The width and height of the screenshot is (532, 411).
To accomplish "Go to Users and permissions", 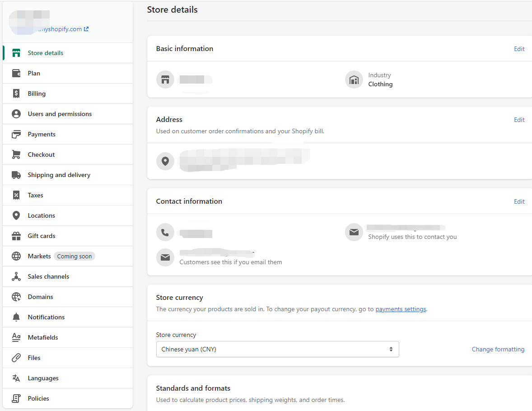I will 60,114.
